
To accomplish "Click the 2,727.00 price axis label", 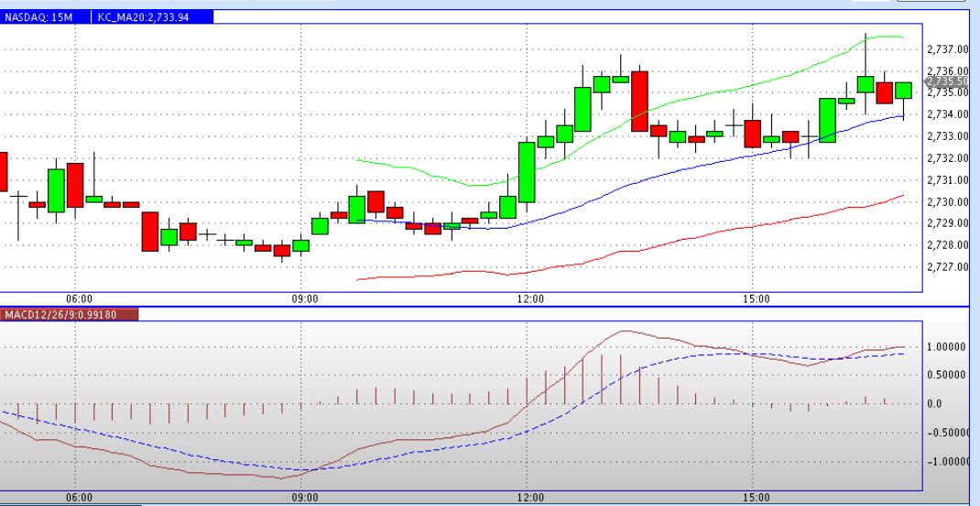I will click(x=947, y=267).
